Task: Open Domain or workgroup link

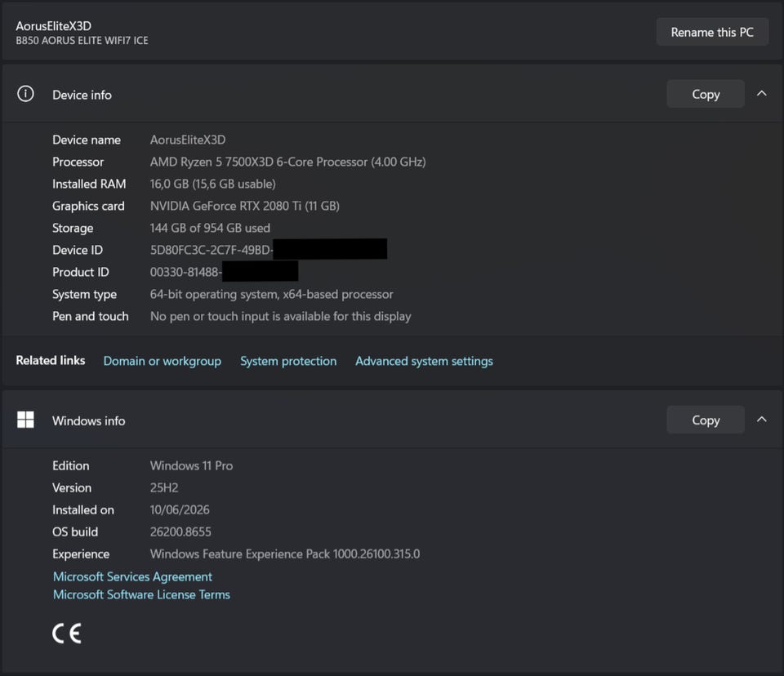Action: (x=162, y=361)
